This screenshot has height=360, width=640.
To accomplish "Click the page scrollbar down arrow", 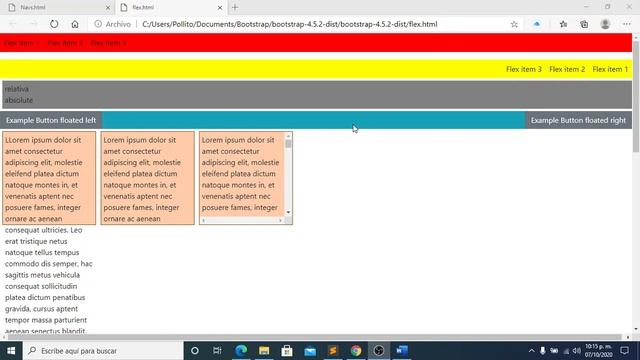I will 636,329.
